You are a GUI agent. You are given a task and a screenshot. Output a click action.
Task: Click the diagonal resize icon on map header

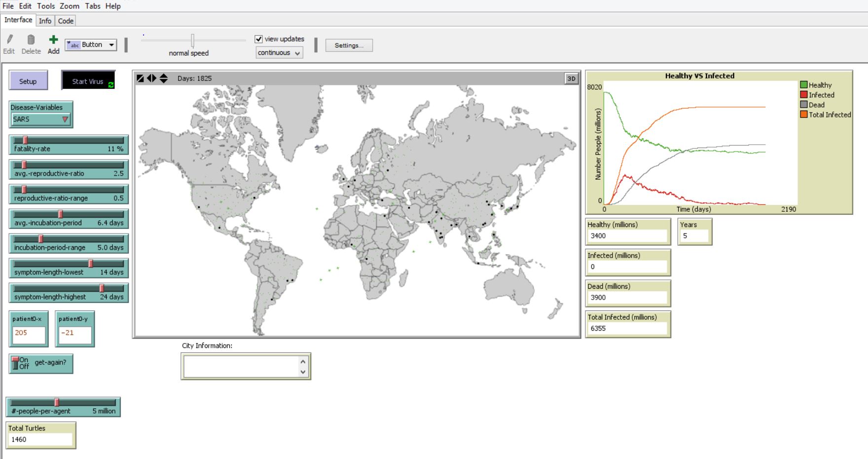tap(141, 77)
